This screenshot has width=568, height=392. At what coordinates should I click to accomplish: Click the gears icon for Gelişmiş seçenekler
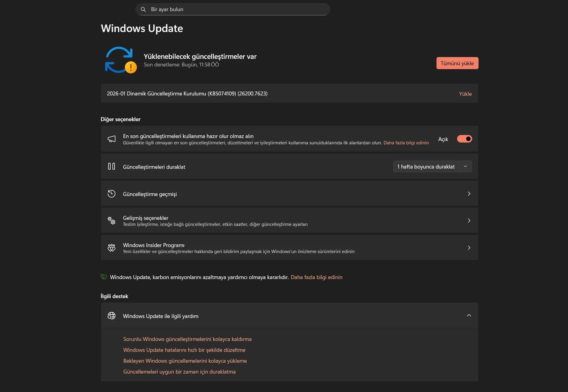[x=112, y=220]
